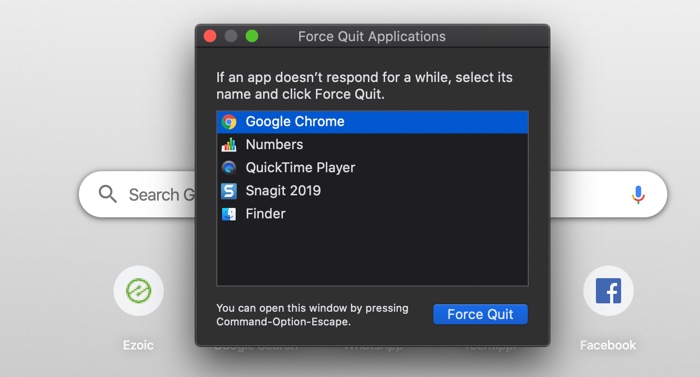The width and height of the screenshot is (700, 377).
Task: Click the Force Quit Applications title bar
Action: [x=372, y=36]
